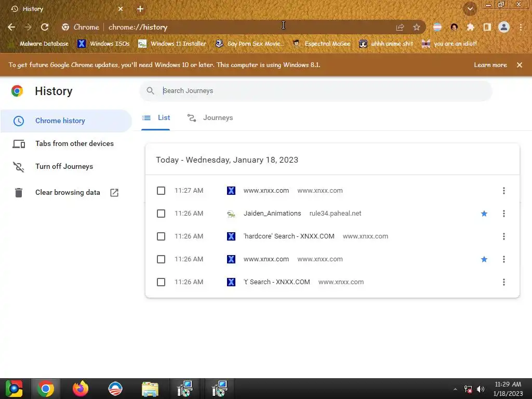Open the Obama logo taskbar app

pyautogui.click(x=115, y=389)
